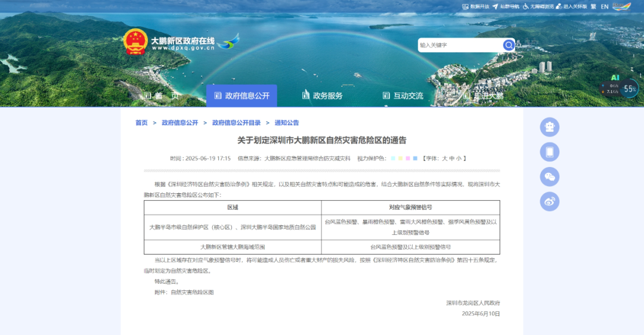
Task: Click the publish time 2025-06-19 17:15
Action: point(208,159)
